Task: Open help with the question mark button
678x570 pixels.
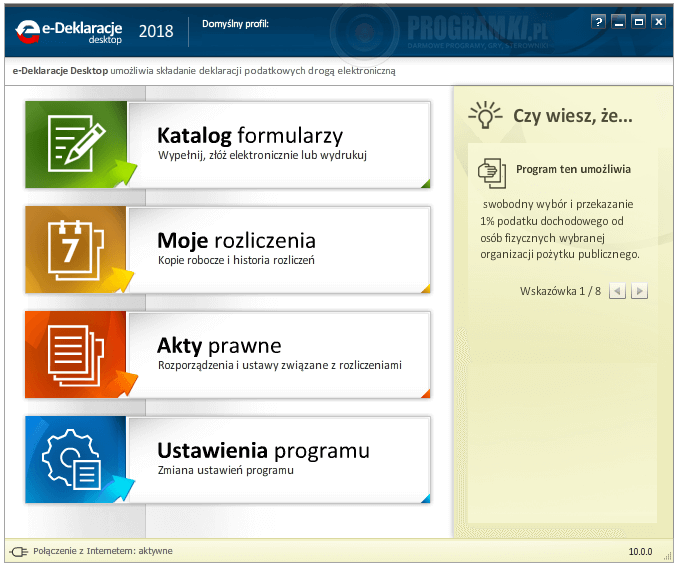Action: (x=598, y=22)
